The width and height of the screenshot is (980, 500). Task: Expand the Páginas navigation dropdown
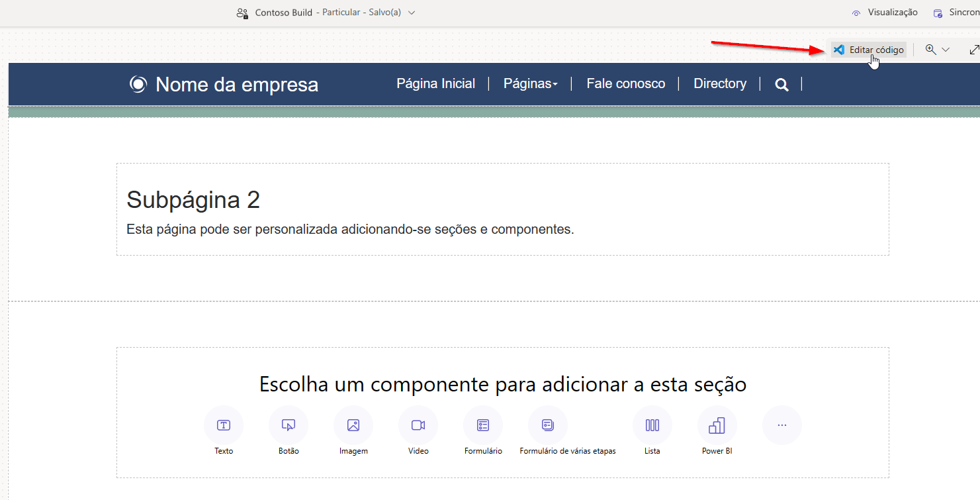point(530,83)
